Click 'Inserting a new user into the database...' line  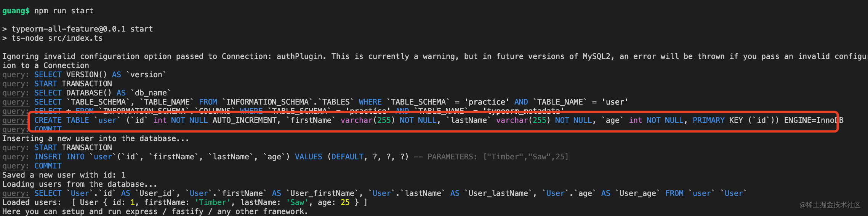pos(96,138)
